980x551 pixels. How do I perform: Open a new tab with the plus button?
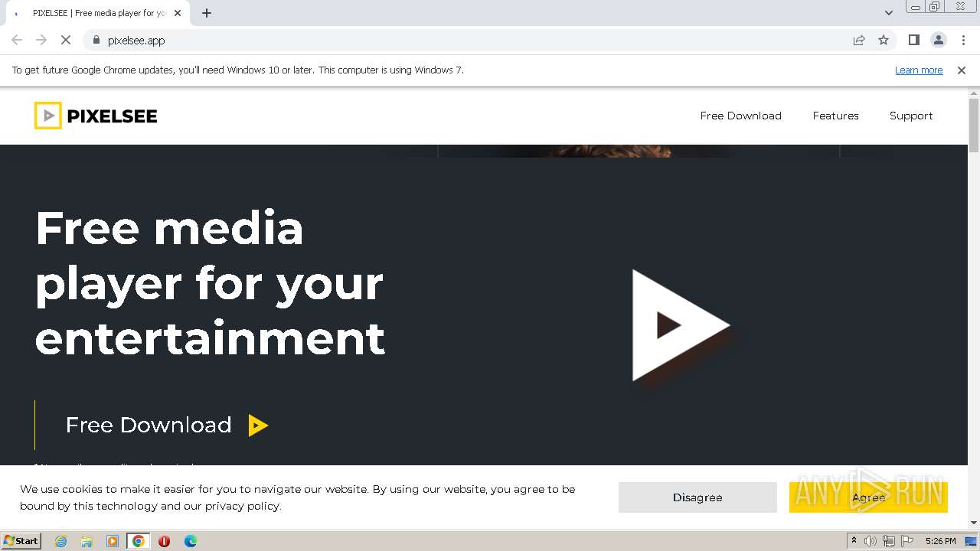[207, 13]
